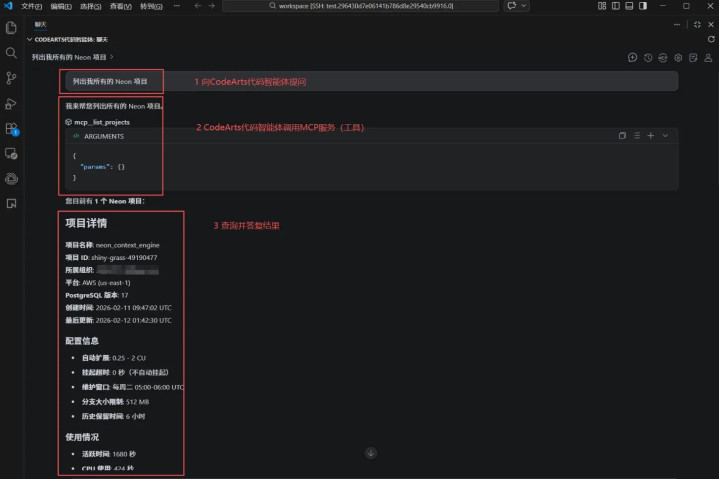Screen dimensions: 719x479
Task: Open the Extensions view with badge
Action: point(11,129)
